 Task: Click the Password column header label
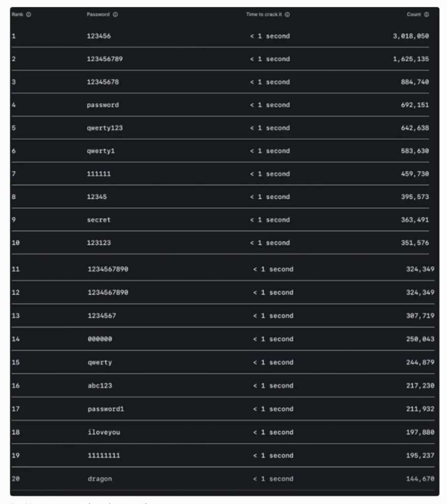click(98, 15)
